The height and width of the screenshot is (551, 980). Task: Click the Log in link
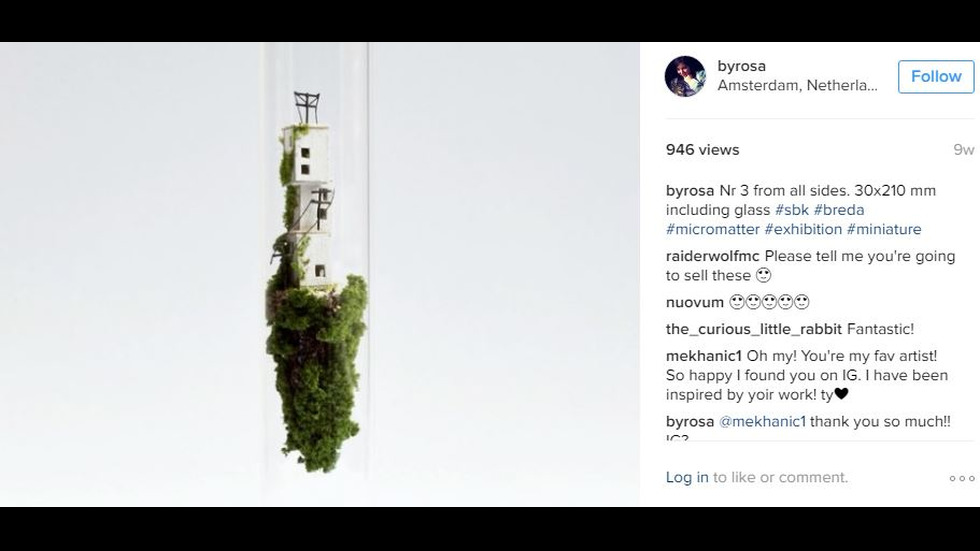[687, 477]
